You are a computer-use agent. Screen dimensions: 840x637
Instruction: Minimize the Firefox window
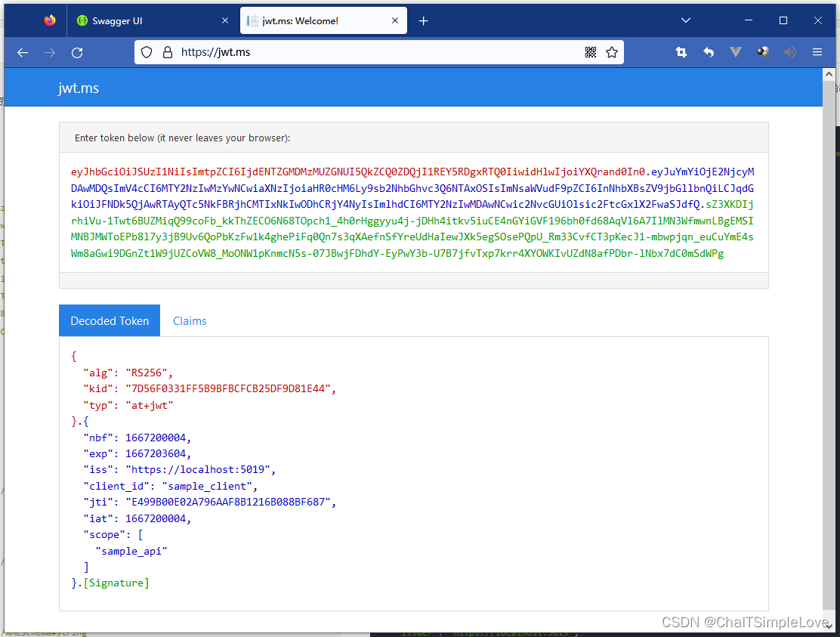coord(749,20)
